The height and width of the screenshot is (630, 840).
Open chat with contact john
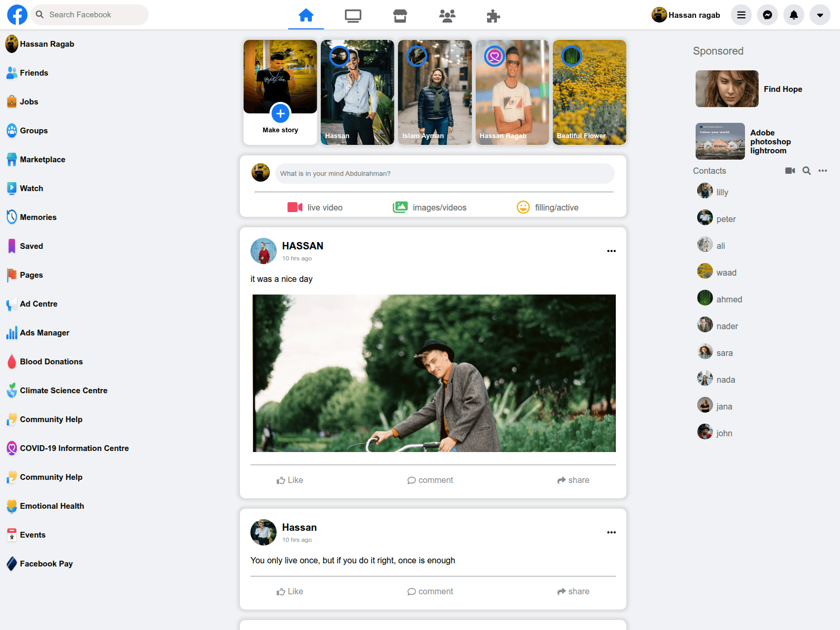pos(715,432)
